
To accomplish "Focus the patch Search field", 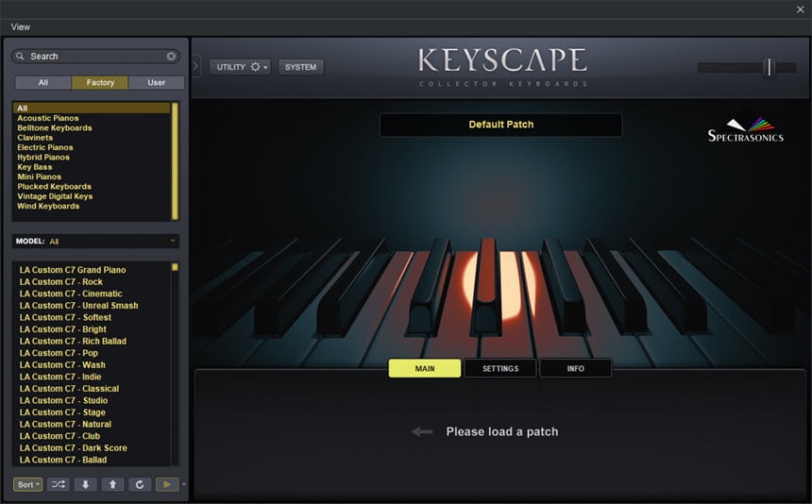I will 95,56.
